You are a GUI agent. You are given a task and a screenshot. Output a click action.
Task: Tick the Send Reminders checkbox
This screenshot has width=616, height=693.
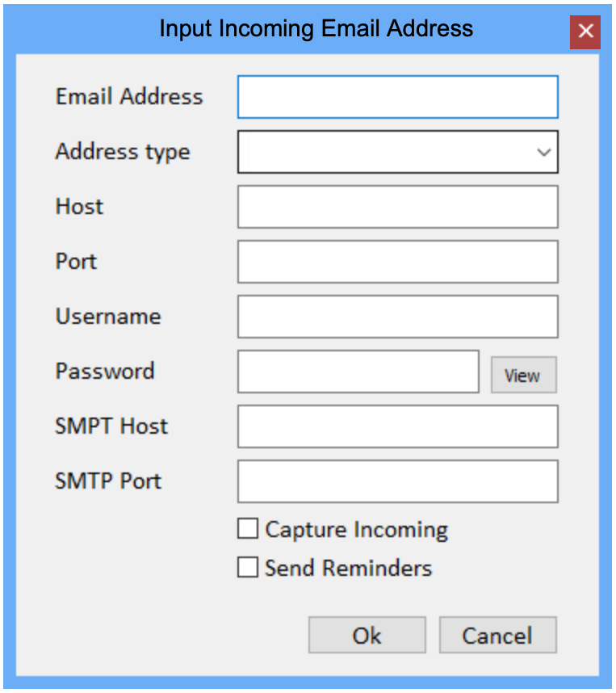click(248, 568)
